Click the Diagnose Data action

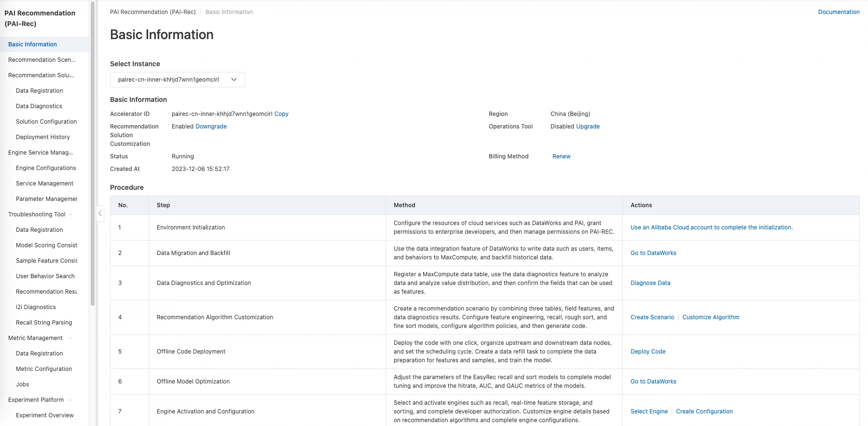tap(650, 283)
